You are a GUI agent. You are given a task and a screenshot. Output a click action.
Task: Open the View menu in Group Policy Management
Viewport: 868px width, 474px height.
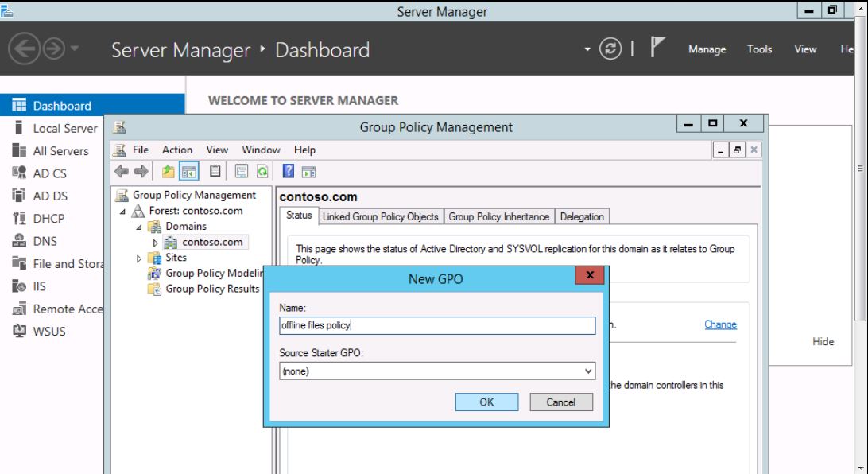217,150
